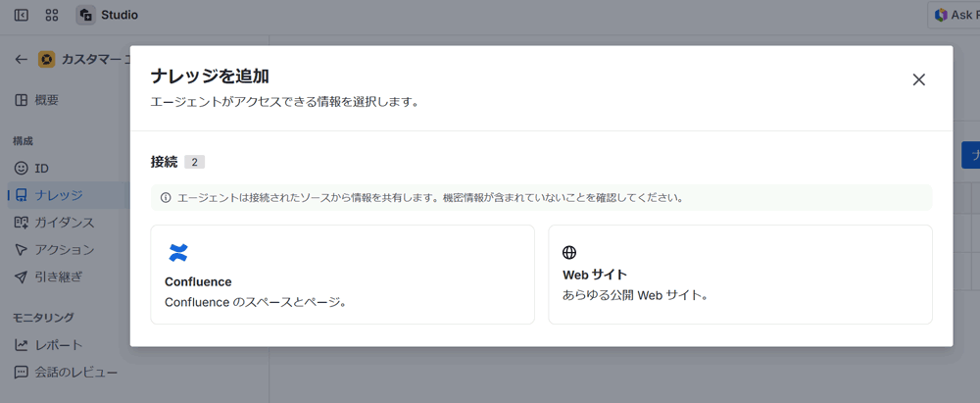Click the globe icon for Web サイト
The height and width of the screenshot is (403, 980).
[x=568, y=253]
